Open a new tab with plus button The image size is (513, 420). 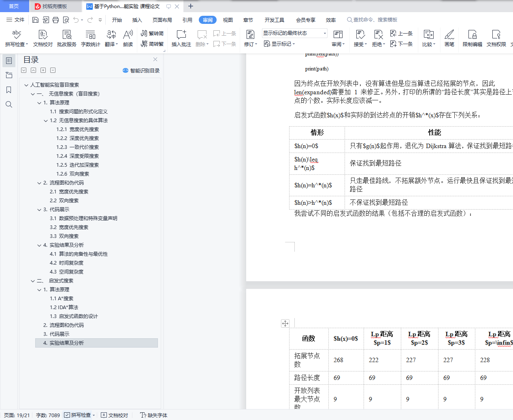click(191, 6)
